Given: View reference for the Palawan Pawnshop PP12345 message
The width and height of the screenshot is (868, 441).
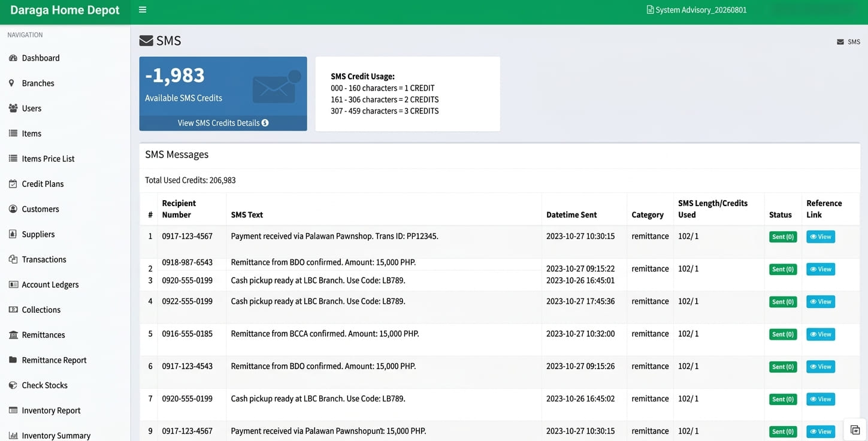Looking at the screenshot, I should [821, 237].
